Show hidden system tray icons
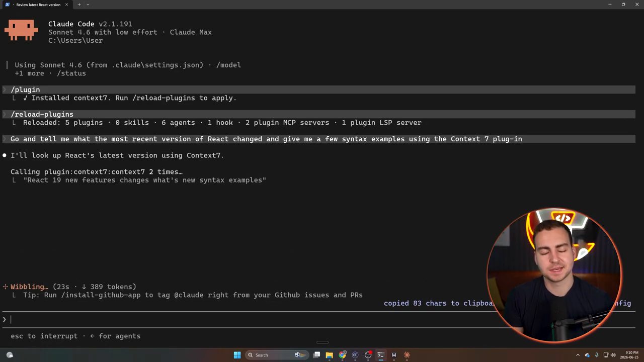The width and height of the screenshot is (644, 362). 578,355
